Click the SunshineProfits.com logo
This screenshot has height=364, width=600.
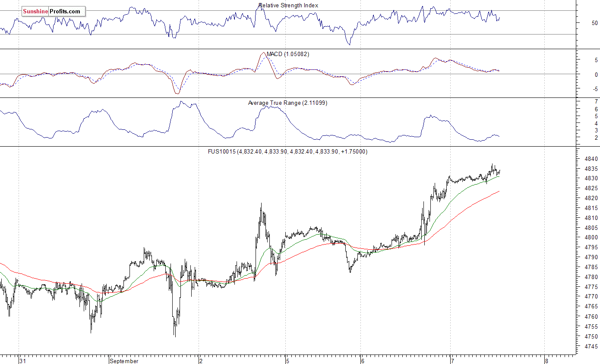coord(54,11)
